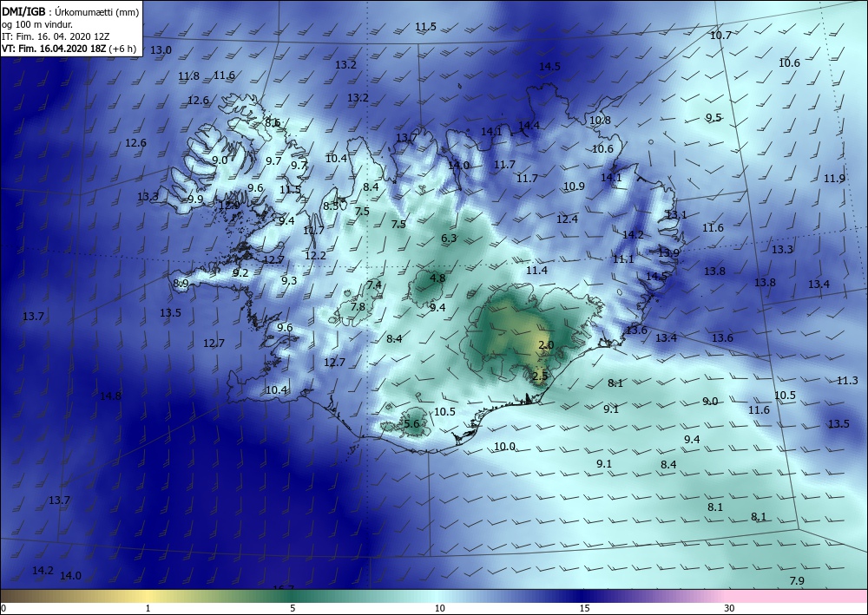The width and height of the screenshot is (868, 615).
Task: Click the '1' label under the color scale
Action: pyautogui.click(x=148, y=608)
